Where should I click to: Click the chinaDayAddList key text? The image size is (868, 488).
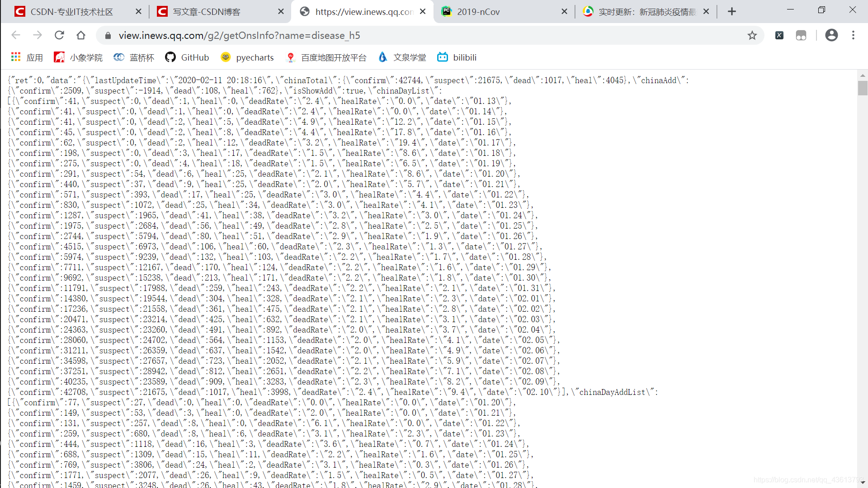click(613, 392)
